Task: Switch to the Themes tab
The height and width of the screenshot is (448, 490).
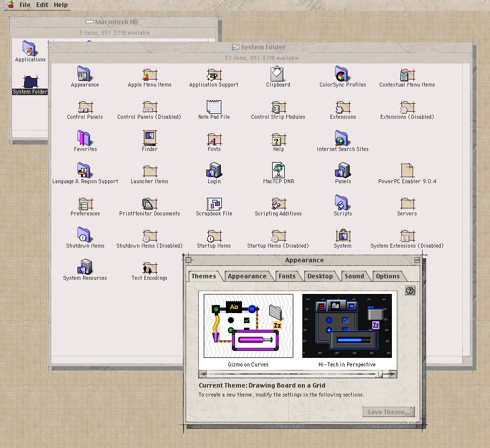Action: click(x=204, y=276)
